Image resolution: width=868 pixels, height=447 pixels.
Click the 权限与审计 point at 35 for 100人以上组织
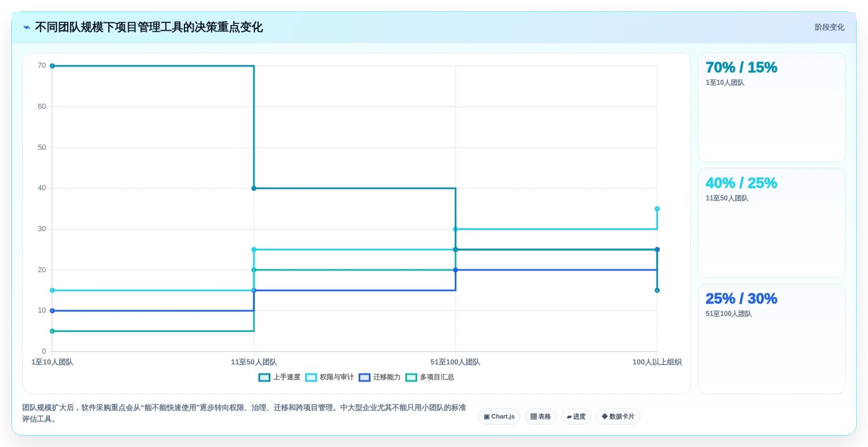coord(657,209)
